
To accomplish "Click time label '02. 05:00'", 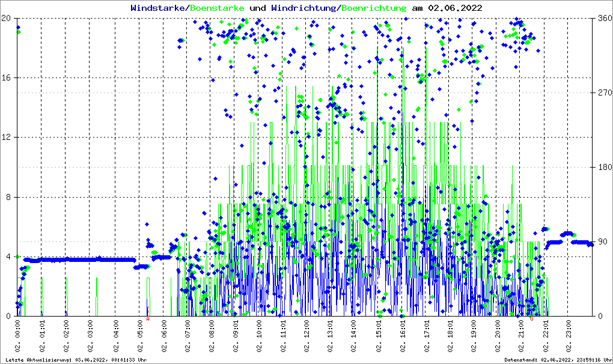I will (x=139, y=336).
